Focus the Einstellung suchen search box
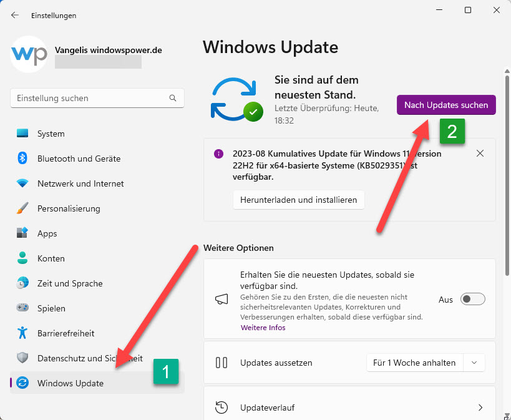The height and width of the screenshot is (420, 511). coord(97,98)
